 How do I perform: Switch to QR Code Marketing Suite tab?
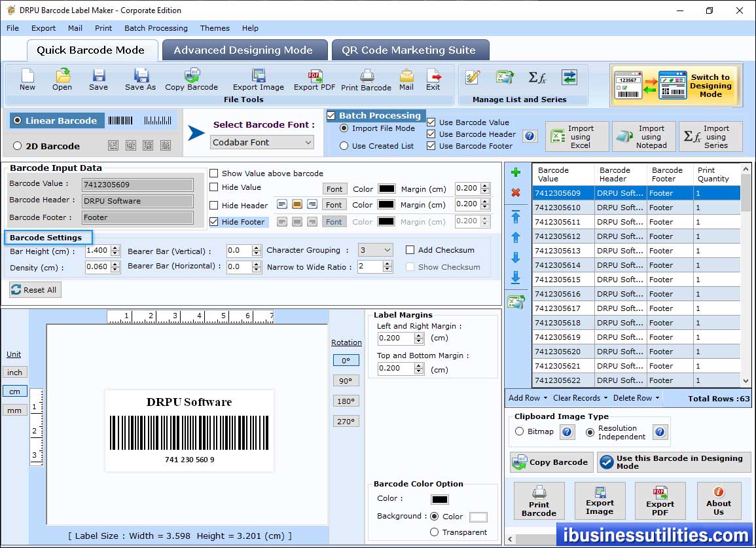tap(410, 50)
